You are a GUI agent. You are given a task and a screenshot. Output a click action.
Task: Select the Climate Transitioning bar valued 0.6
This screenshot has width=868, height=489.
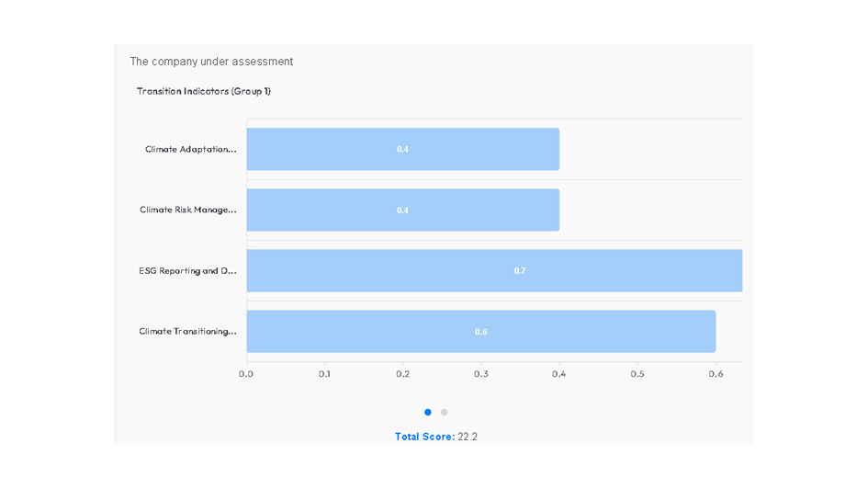pos(480,331)
